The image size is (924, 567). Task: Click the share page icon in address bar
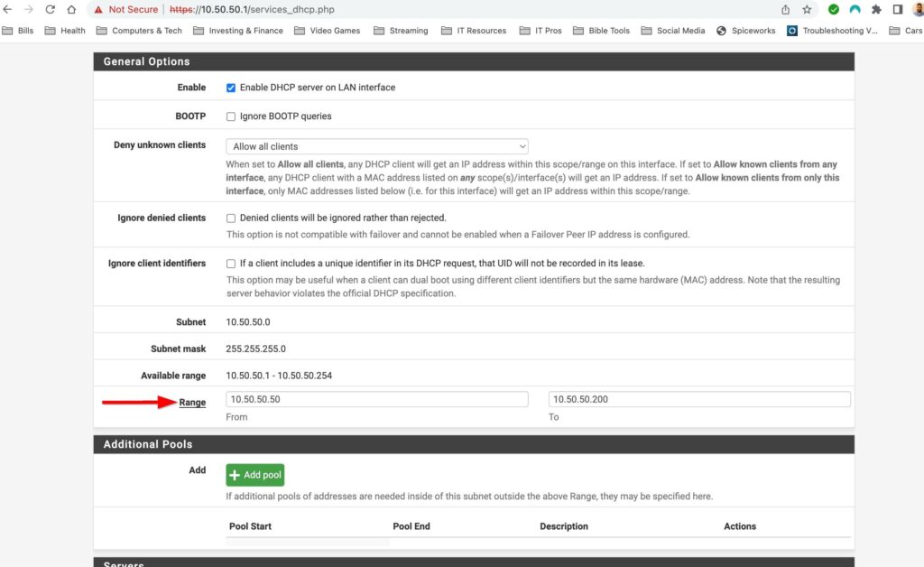786,9
